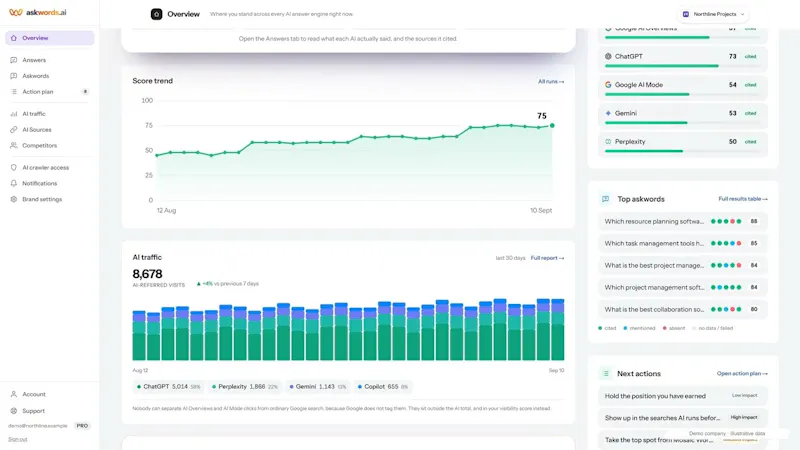This screenshot has width=800, height=450.
Task: Click the score 88 badge in Top askwords
Action: coord(754,221)
